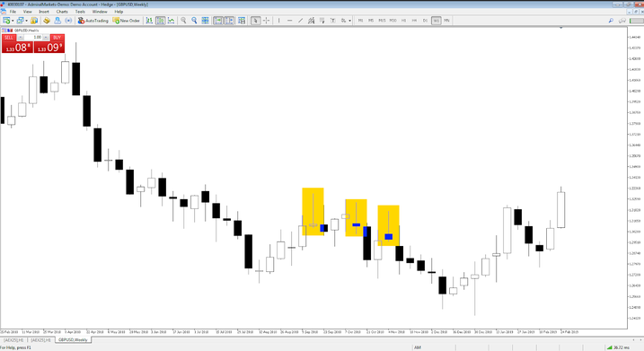The image size is (644, 351).
Task: Open the search magnifier icon
Action: [x=611, y=21]
